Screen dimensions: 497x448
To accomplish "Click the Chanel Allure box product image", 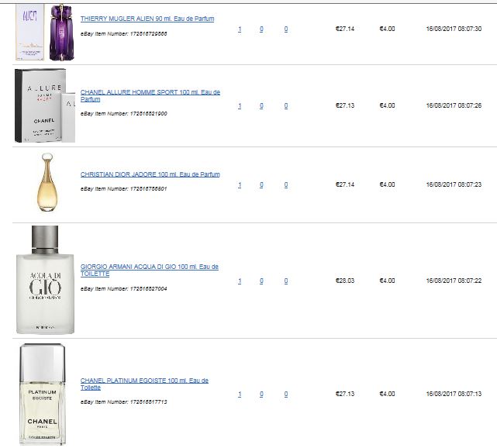I will click(45, 105).
